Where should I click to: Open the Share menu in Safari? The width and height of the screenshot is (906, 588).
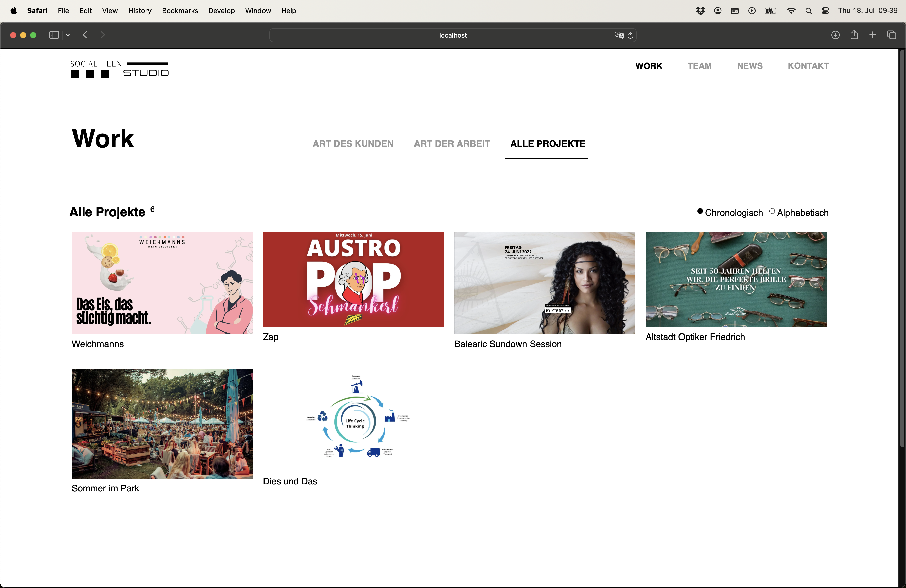pos(854,35)
